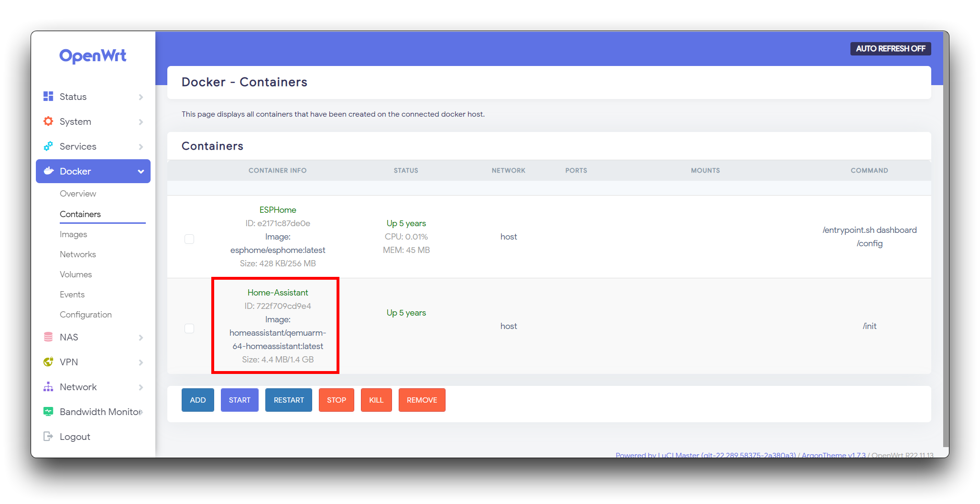Click the COMMAND column header
This screenshot has height=504, width=980.
(869, 171)
